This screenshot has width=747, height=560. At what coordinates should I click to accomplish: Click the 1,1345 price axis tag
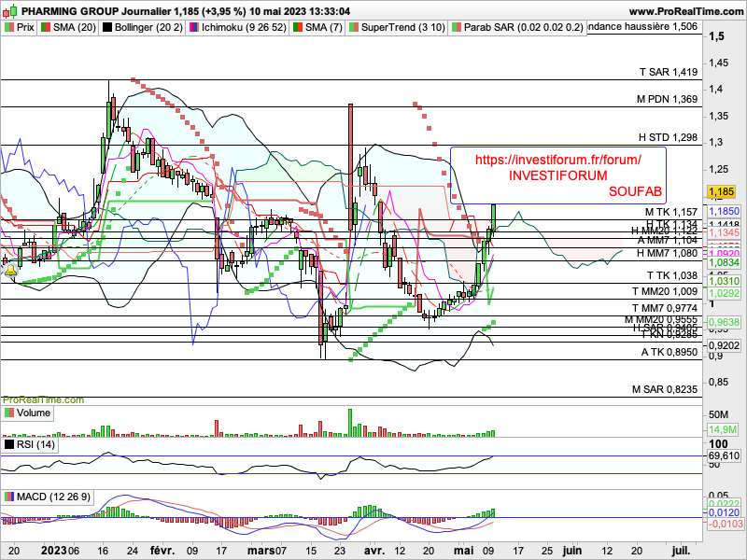725,232
